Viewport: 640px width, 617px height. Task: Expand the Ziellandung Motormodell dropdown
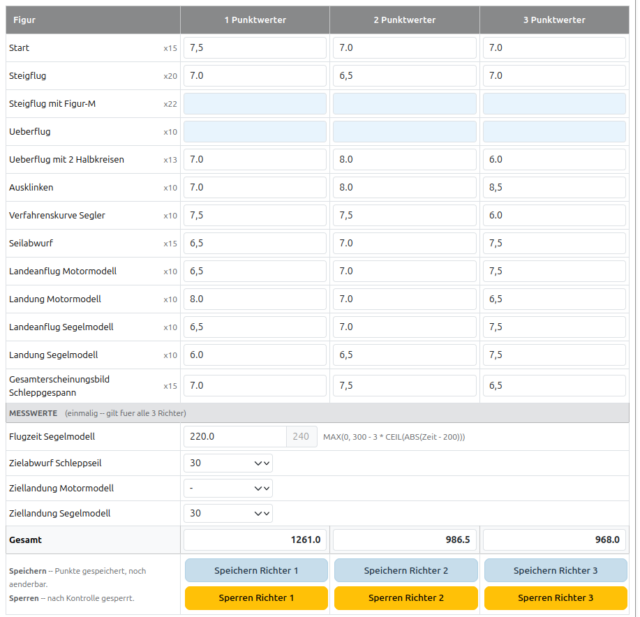(228, 488)
